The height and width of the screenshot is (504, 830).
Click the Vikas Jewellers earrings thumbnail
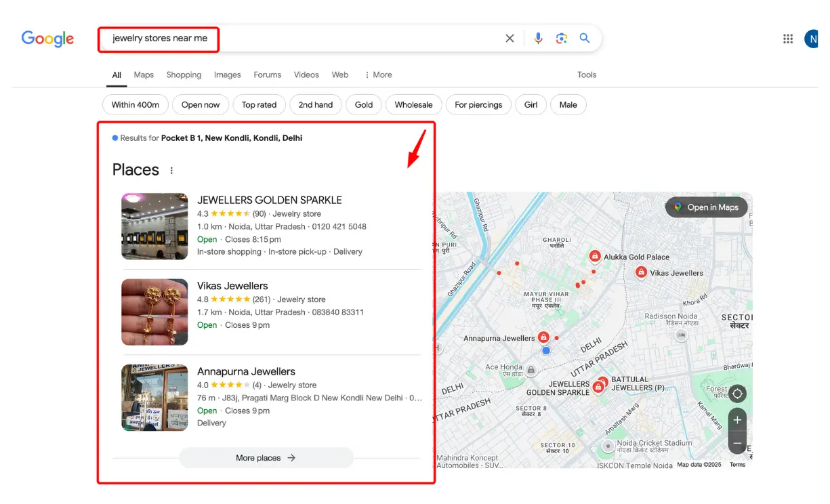point(154,312)
